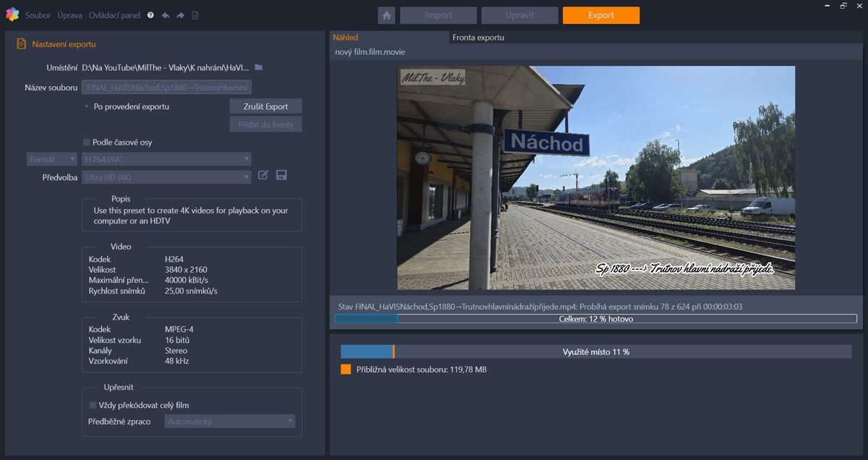Switch to the Fronta exportu tab
The width and height of the screenshot is (868, 460).
(x=478, y=38)
